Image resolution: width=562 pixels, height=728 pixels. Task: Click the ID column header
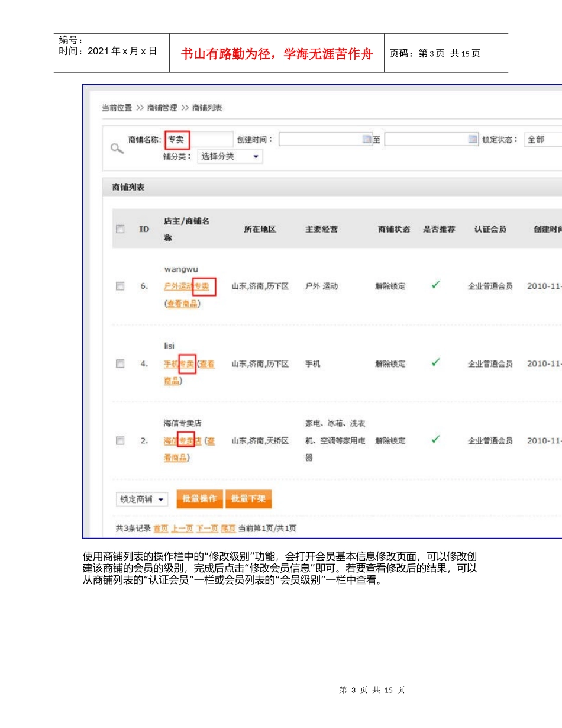point(144,229)
